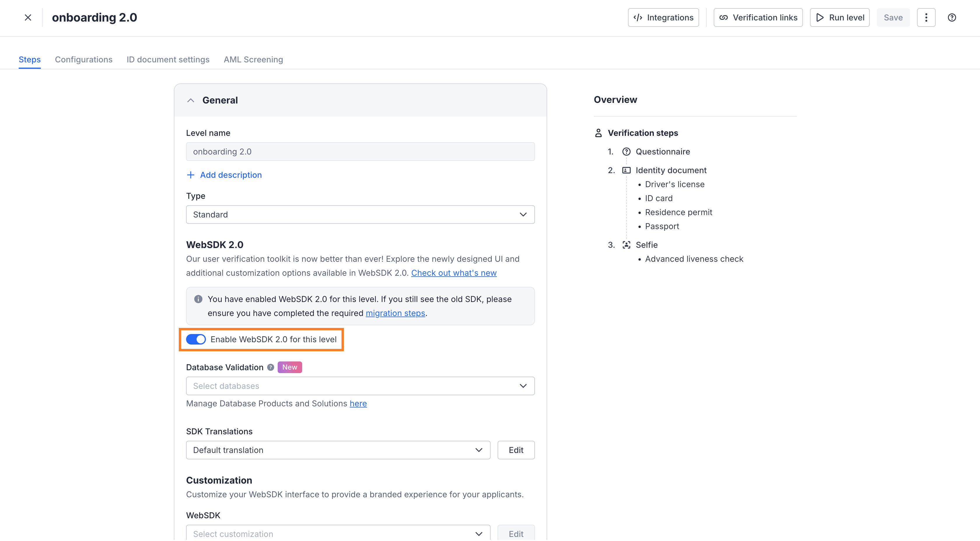
Task: Open the Type dropdown showing Standard
Action: 360,215
